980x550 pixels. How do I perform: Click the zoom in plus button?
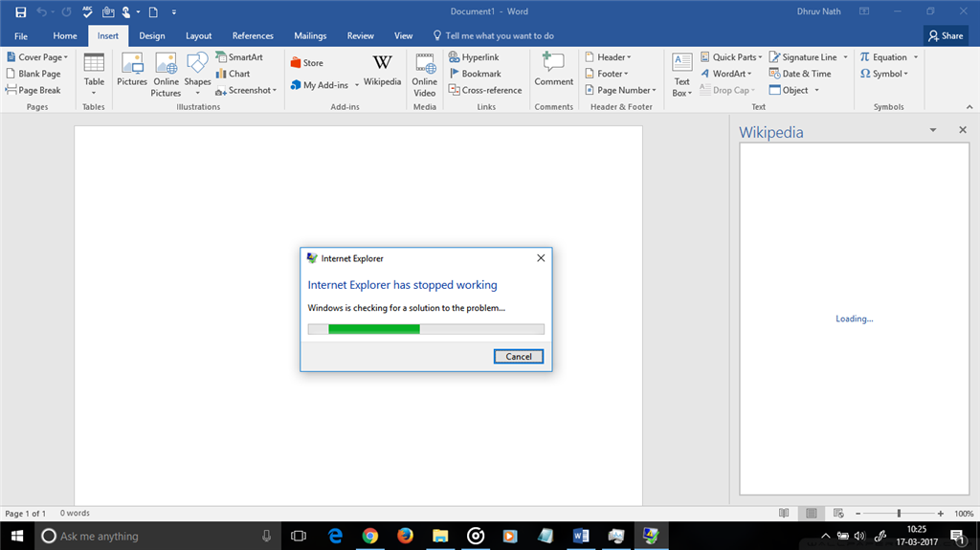tap(941, 513)
